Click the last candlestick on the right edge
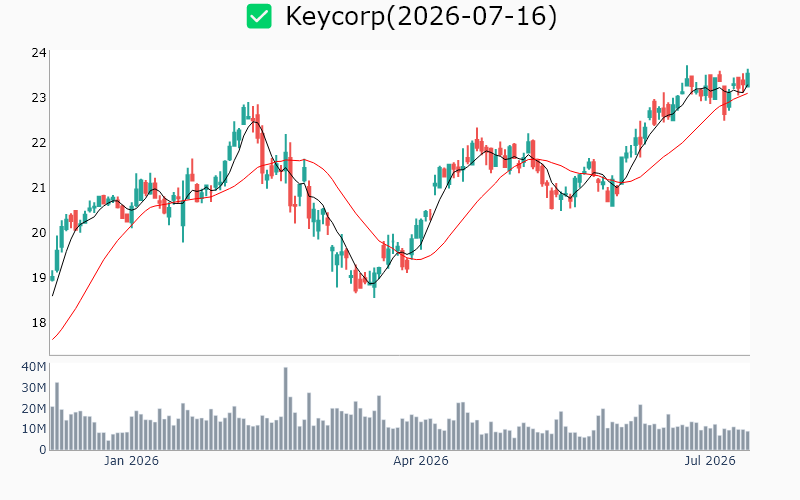 [748, 78]
